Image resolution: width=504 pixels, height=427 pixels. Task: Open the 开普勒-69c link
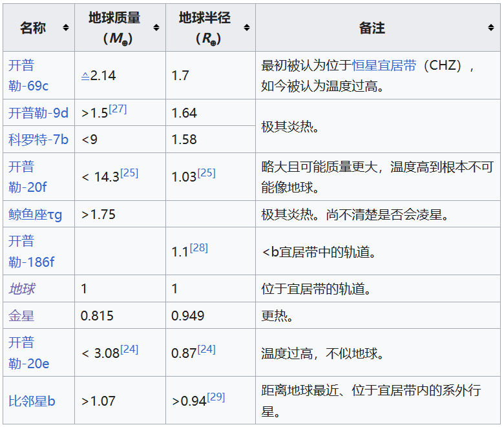29,76
